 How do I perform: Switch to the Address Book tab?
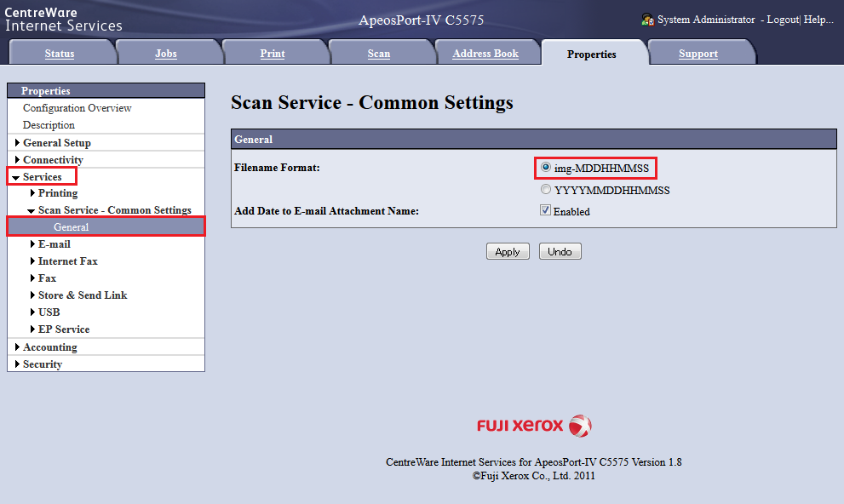pos(486,53)
